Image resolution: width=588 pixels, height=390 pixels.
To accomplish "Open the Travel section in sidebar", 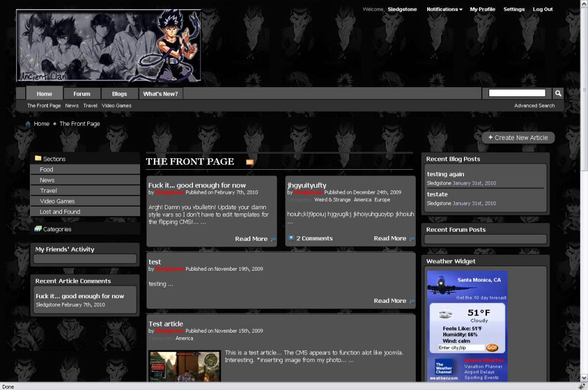I will pyautogui.click(x=85, y=190).
